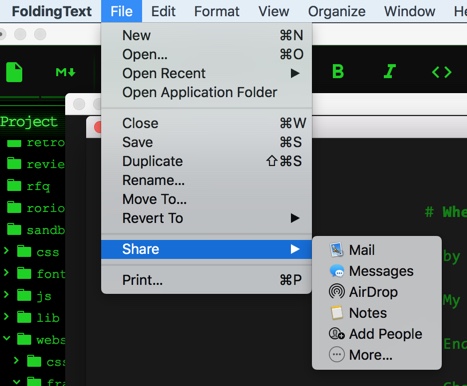Select the font folder name in tree
The height and width of the screenshot is (386, 467).
click(x=51, y=274)
